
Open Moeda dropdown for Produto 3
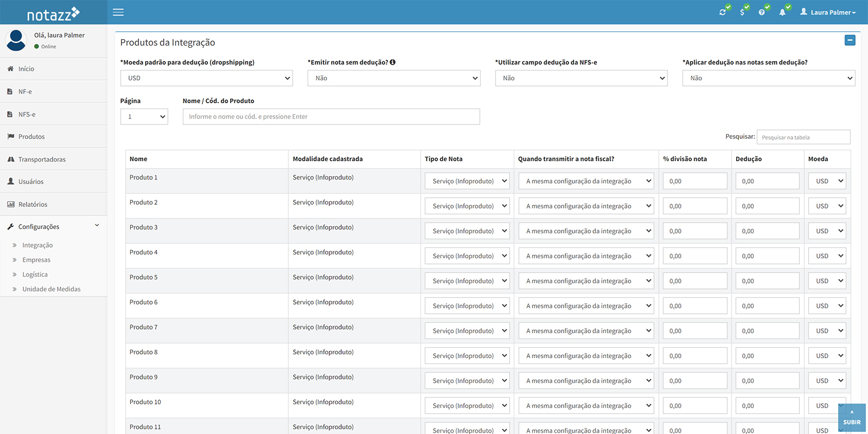tap(827, 231)
